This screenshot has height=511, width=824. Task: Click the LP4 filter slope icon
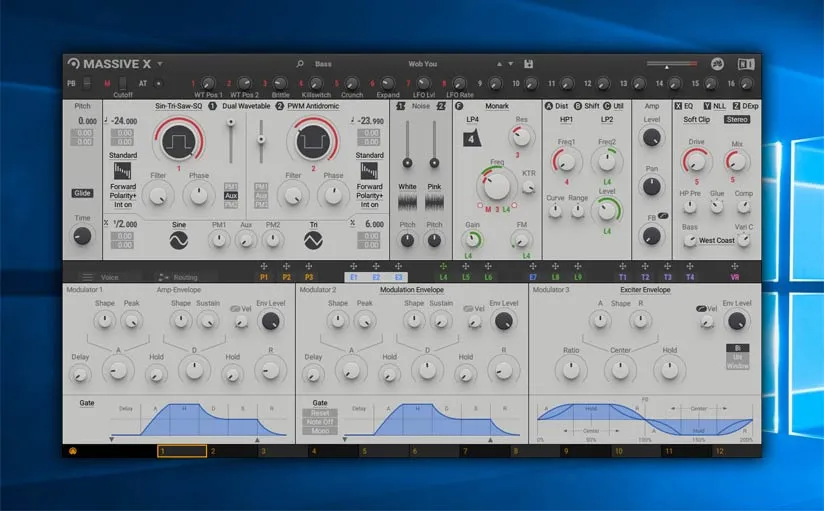click(471, 139)
